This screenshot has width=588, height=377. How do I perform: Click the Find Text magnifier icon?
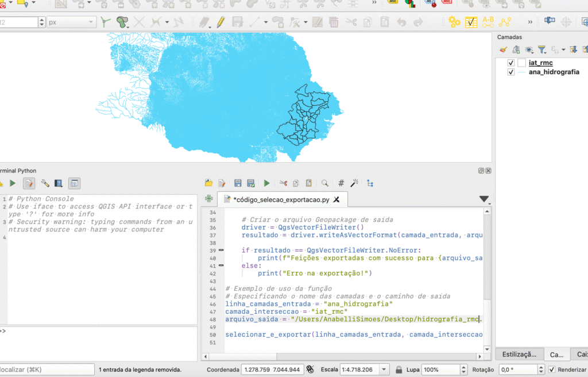[325, 183]
